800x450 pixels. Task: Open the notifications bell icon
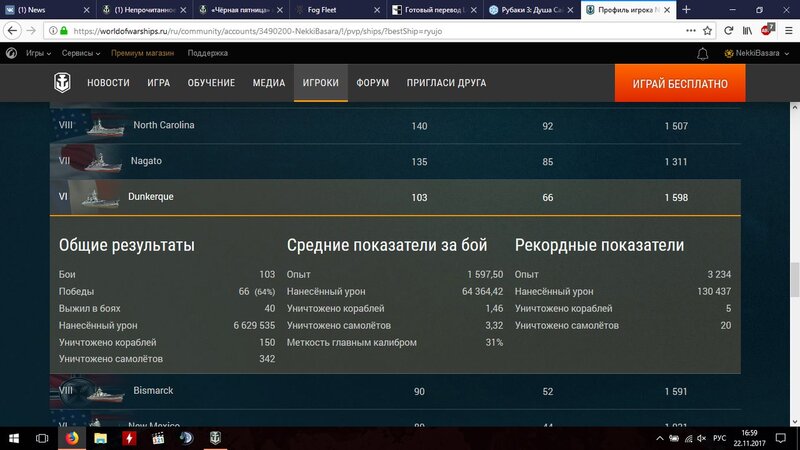(703, 53)
